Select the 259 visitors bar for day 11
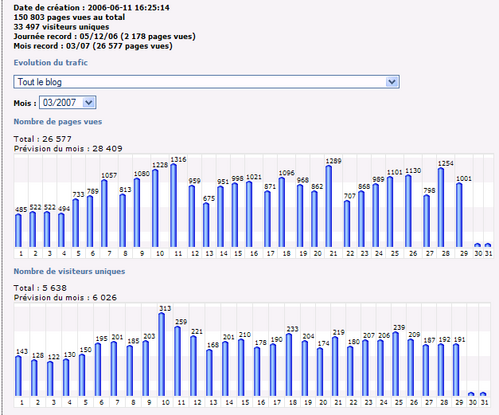This screenshot has width=499, height=415. (177, 361)
